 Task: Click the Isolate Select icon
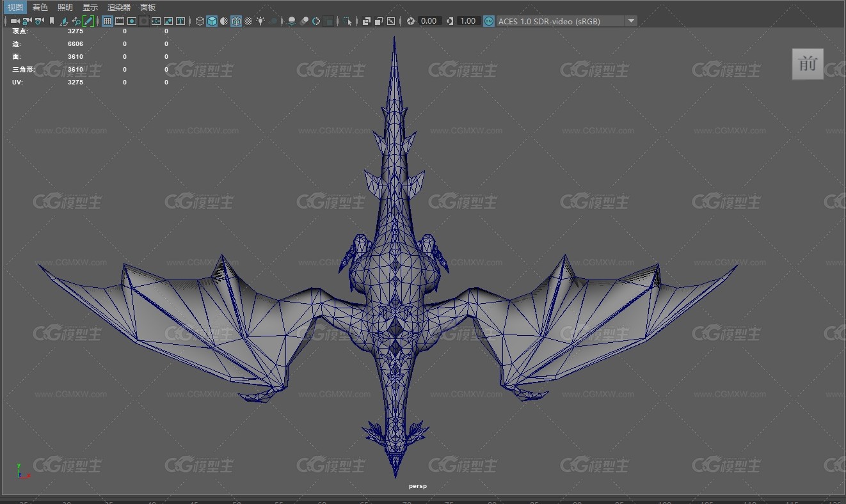tap(347, 21)
